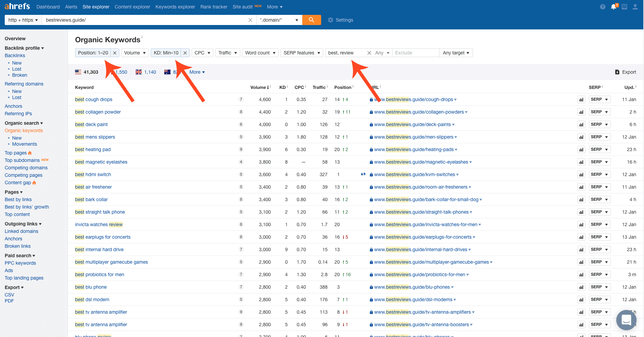Viewport: 644px width, 337px height.
Task: Open the help question-mark icon
Action: click(602, 6)
